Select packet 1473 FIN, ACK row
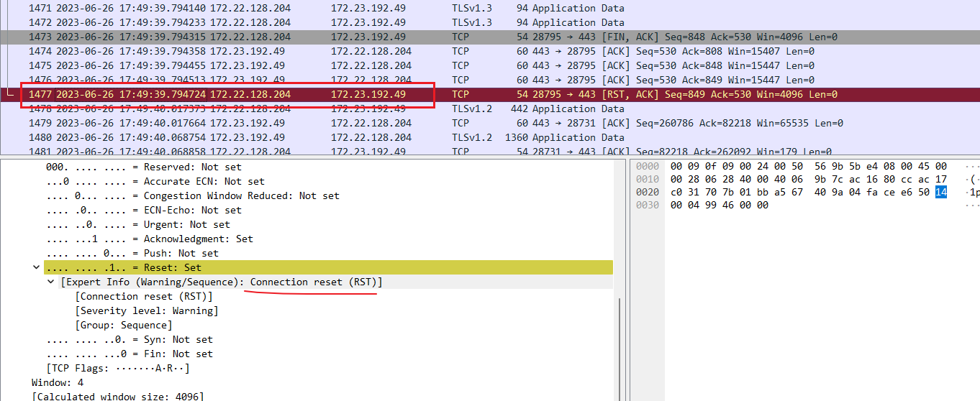This screenshot has height=401, width=980. point(490,37)
